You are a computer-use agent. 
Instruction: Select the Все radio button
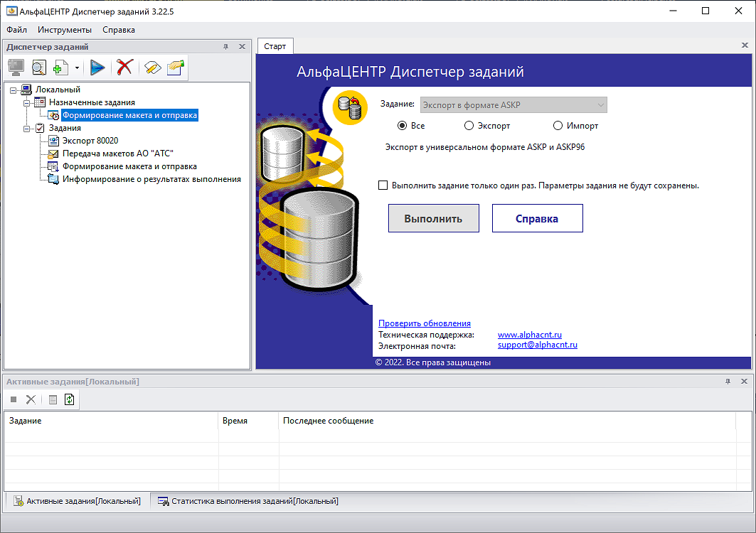pyautogui.click(x=411, y=126)
